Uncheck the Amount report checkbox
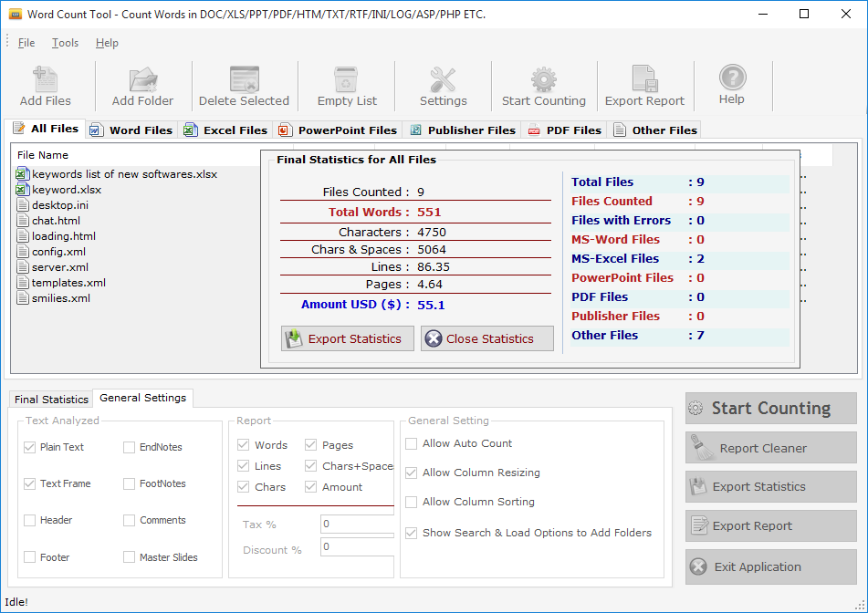The image size is (868, 613). point(310,487)
